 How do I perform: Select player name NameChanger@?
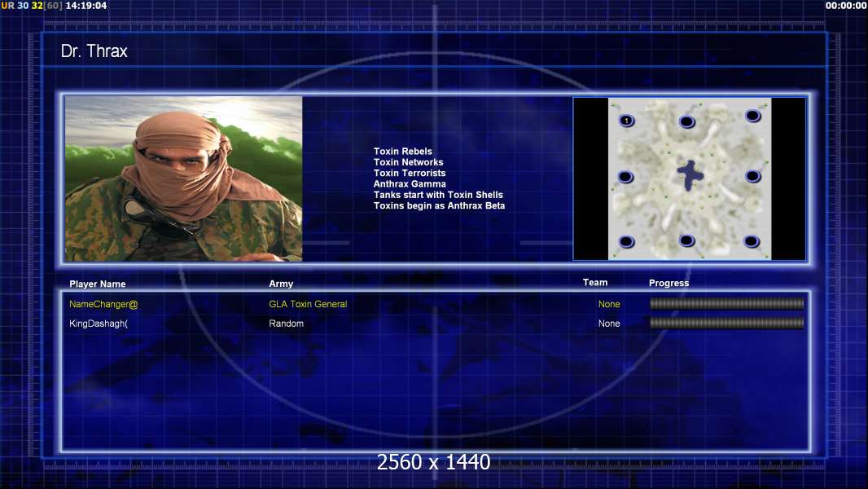(x=103, y=304)
